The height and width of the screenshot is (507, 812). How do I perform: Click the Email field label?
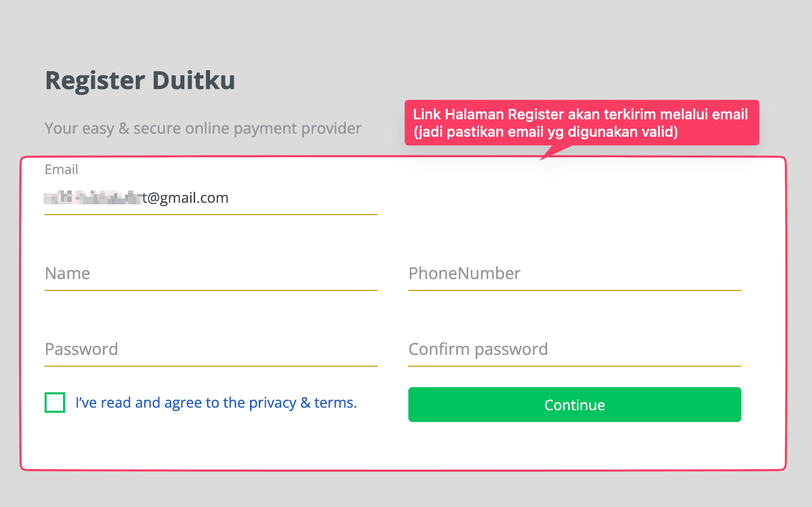61,170
